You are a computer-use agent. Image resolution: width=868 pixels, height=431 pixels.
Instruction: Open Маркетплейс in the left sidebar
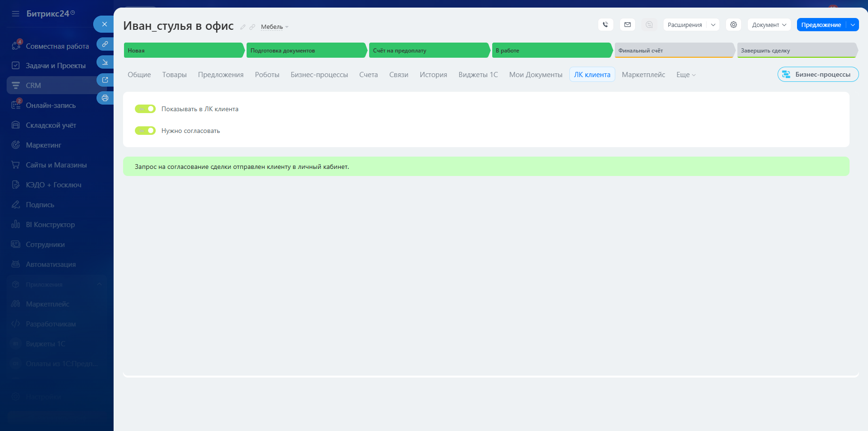point(47,304)
